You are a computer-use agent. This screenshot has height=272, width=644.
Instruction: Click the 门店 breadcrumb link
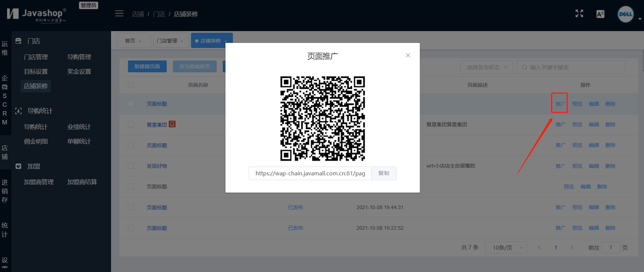click(x=159, y=14)
